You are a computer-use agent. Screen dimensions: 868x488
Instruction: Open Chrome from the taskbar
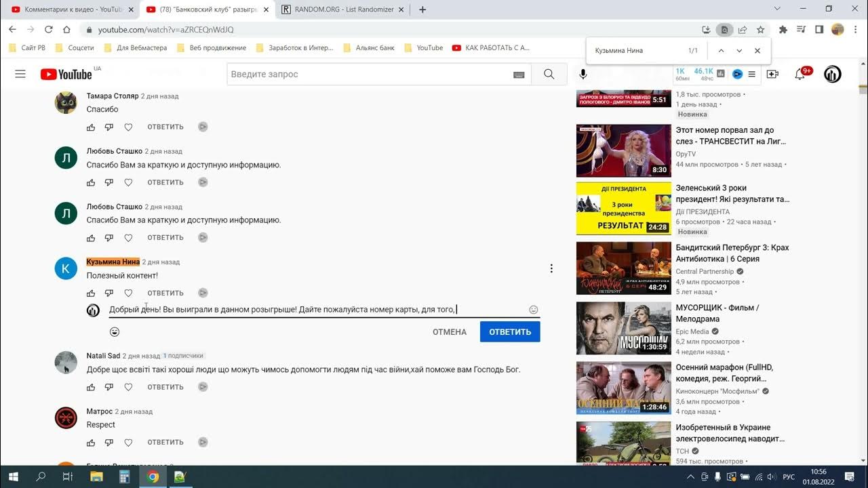(x=153, y=476)
